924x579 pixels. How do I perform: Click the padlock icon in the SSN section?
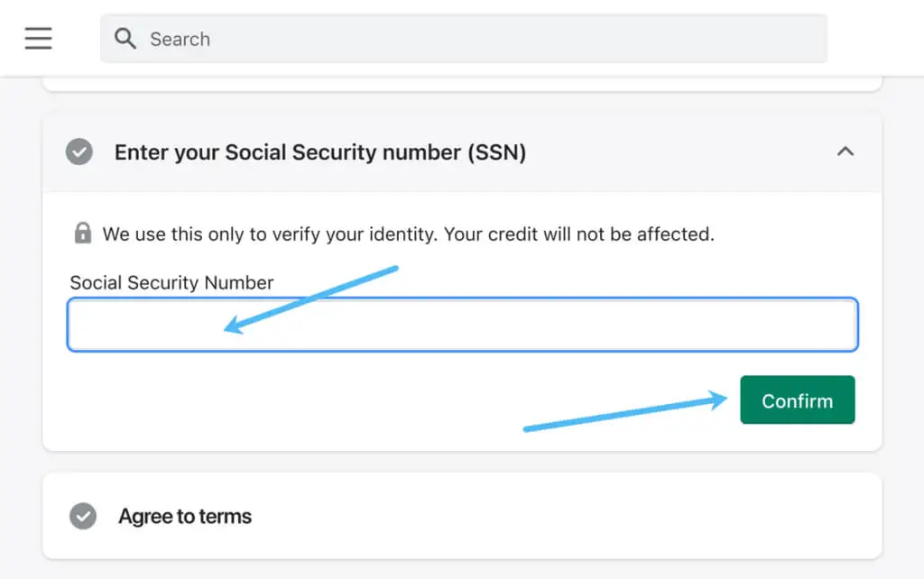(82, 234)
